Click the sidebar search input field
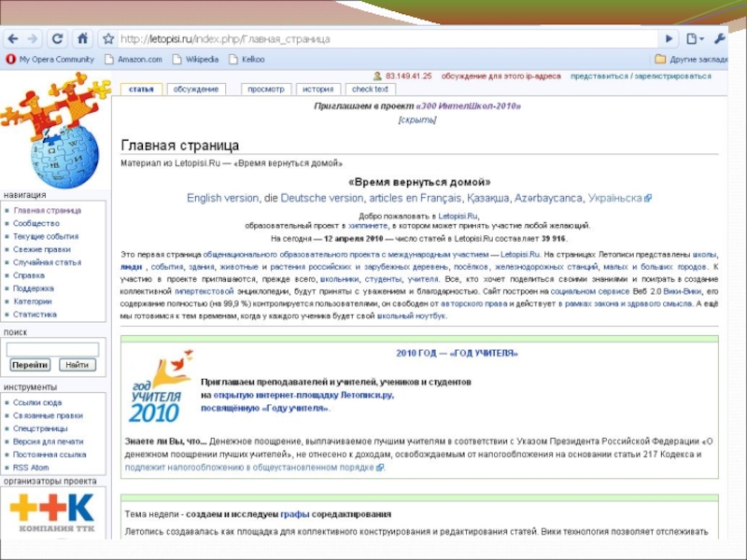This screenshot has width=747, height=560. point(52,349)
